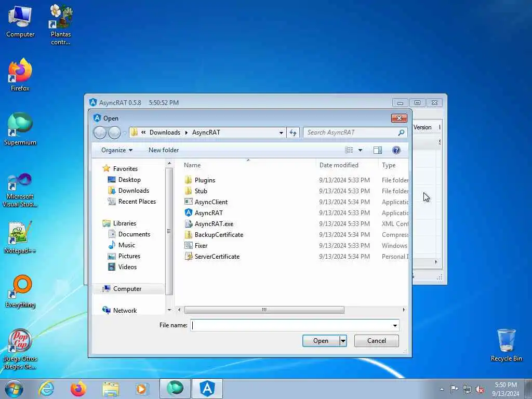Click the search magnifier icon
The image size is (532, 399).
tap(401, 132)
